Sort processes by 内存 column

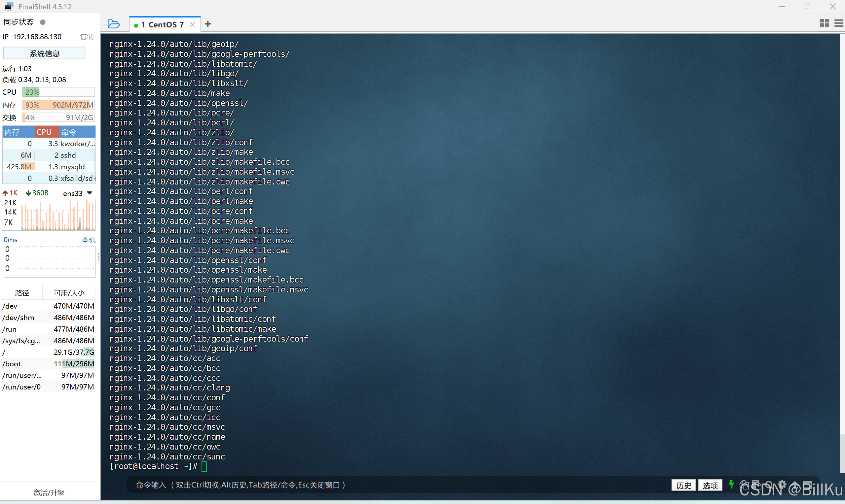pos(18,132)
